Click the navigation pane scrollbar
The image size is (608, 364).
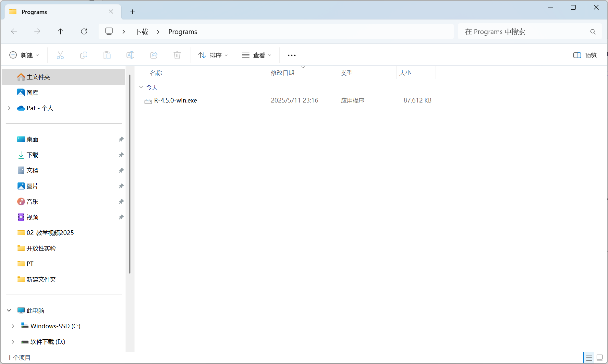click(x=129, y=174)
